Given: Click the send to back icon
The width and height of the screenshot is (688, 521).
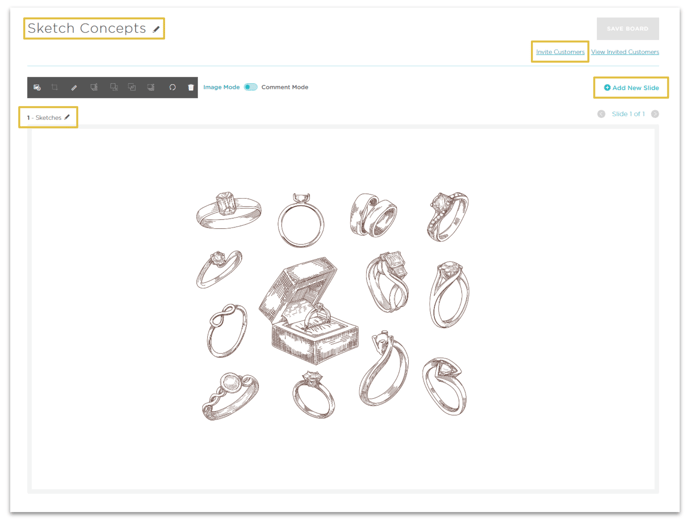Looking at the screenshot, I should click(151, 87).
